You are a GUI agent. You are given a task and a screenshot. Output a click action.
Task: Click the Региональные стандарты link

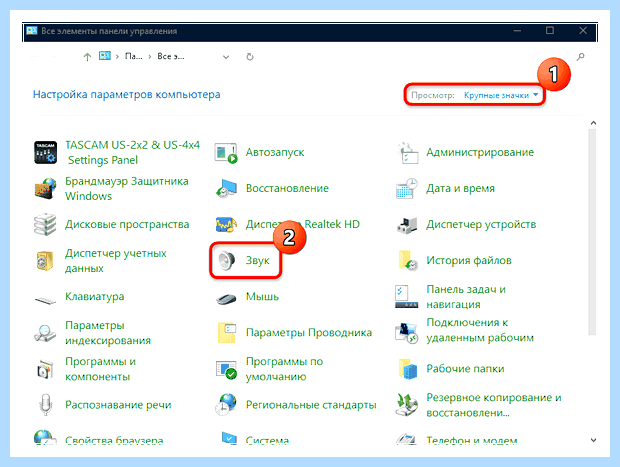(311, 405)
